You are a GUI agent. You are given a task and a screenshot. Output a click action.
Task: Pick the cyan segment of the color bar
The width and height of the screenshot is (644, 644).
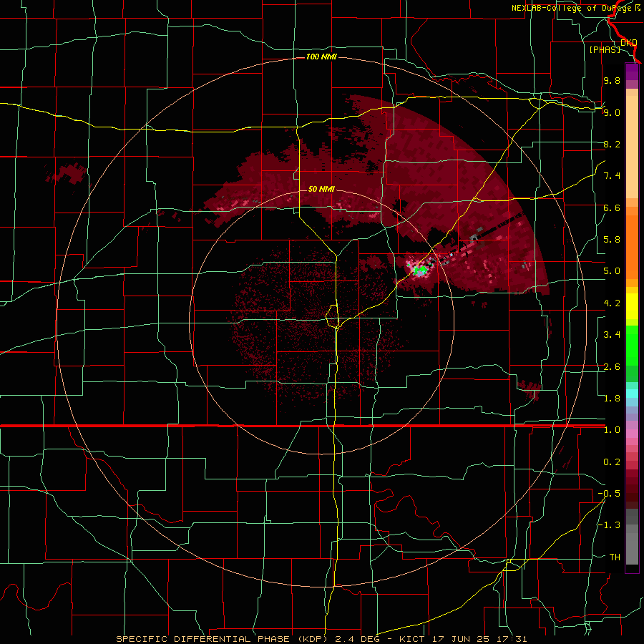click(x=632, y=394)
